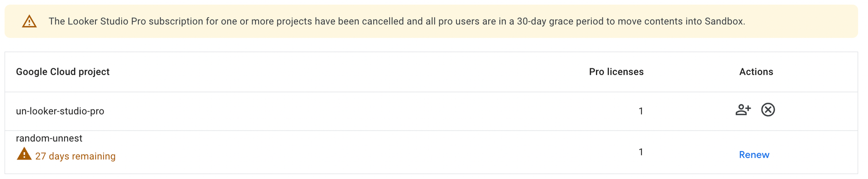The height and width of the screenshot is (179, 868).
Task: Click the word Sandbox in the banner
Action: pyautogui.click(x=724, y=21)
